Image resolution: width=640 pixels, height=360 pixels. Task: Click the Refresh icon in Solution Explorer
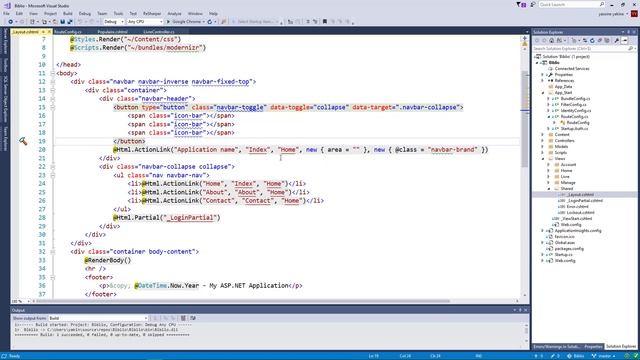(592, 40)
